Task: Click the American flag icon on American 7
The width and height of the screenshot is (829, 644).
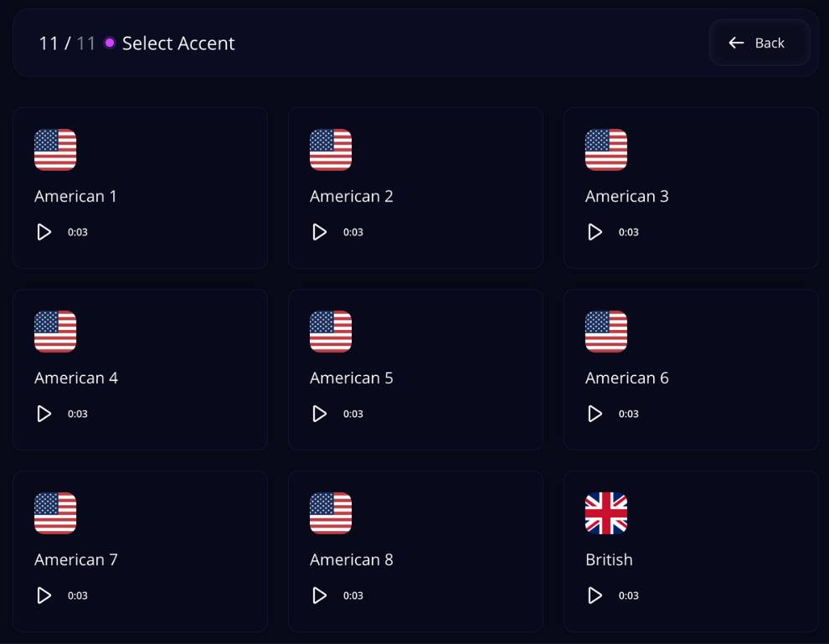Action: [55, 513]
